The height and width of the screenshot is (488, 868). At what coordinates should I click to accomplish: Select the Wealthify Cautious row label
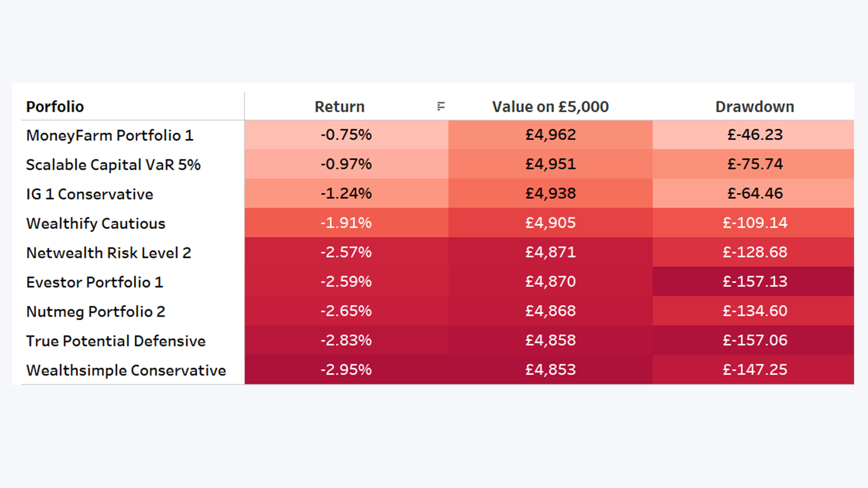pos(96,223)
